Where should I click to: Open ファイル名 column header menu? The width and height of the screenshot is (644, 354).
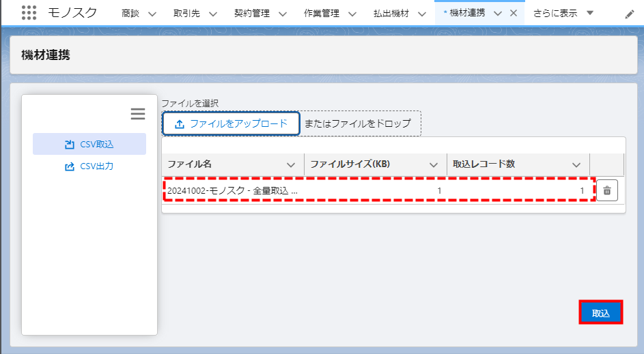[x=292, y=165]
